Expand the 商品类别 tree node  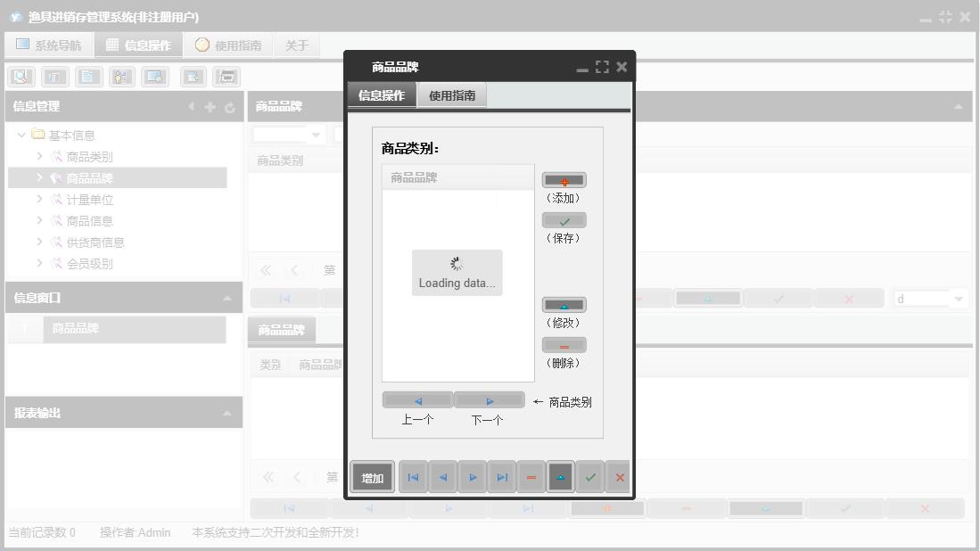click(39, 156)
